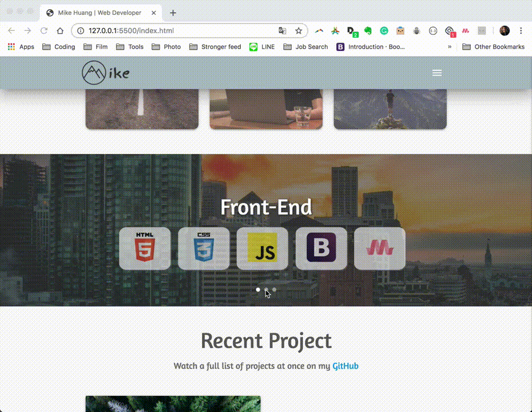Click the HTML5 skill icon
The image size is (532, 412).
point(145,248)
